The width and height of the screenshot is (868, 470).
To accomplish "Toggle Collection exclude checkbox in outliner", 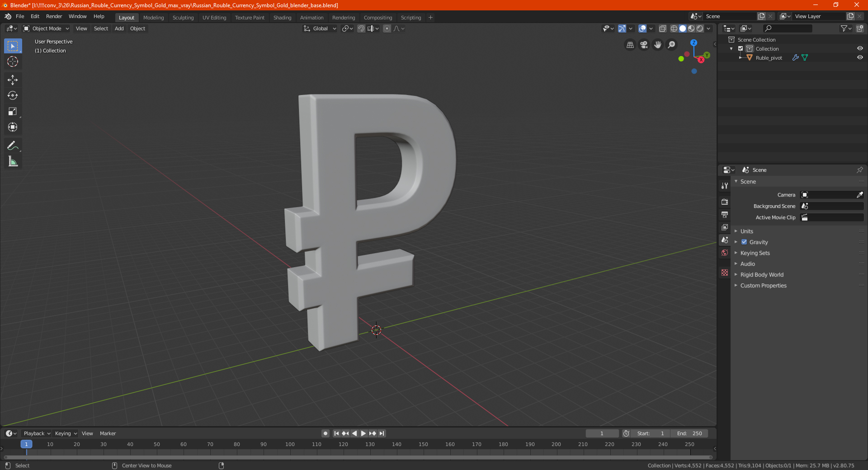I will [741, 48].
